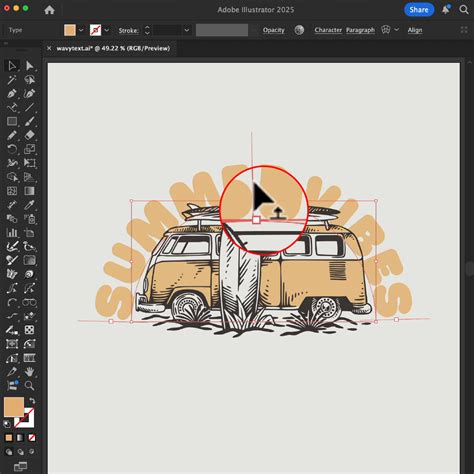Switch to the wavytext.ai document tab
The height and width of the screenshot is (474, 474).
[113, 48]
